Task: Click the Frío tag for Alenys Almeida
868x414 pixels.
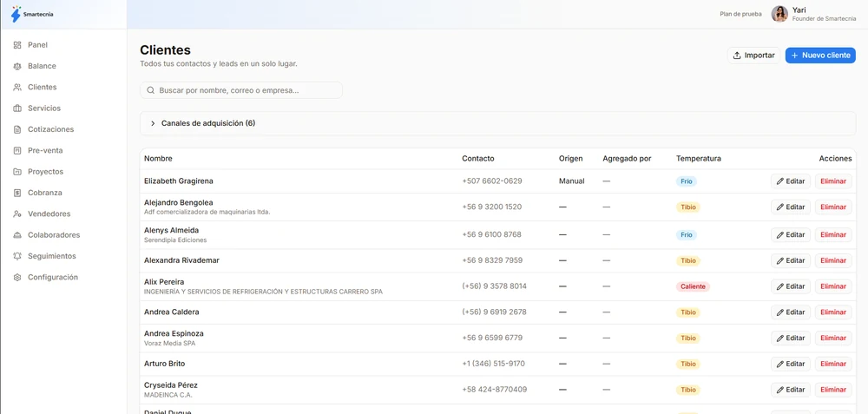Action: [x=687, y=234]
